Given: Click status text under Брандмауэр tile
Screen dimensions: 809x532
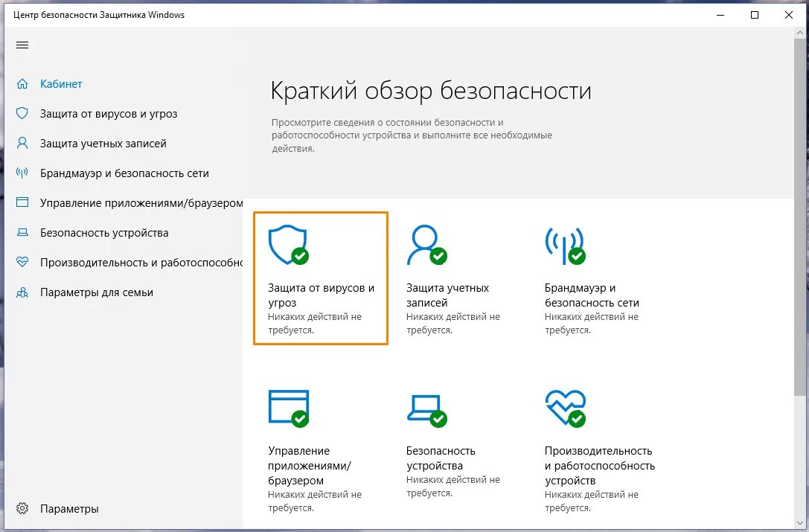Looking at the screenshot, I should [591, 324].
